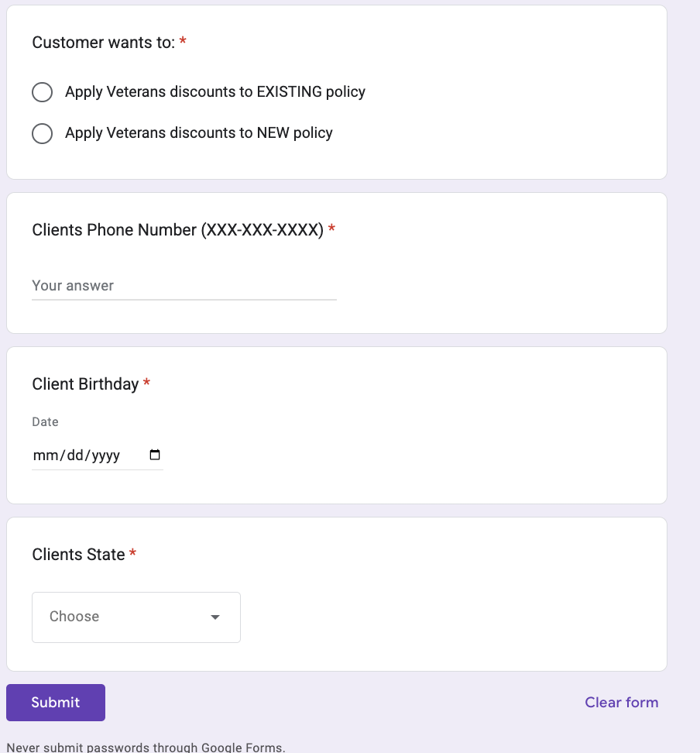Viewport: 700px width, 753px height.
Task: Select the NEW policy radio circle
Action: pyautogui.click(x=42, y=133)
